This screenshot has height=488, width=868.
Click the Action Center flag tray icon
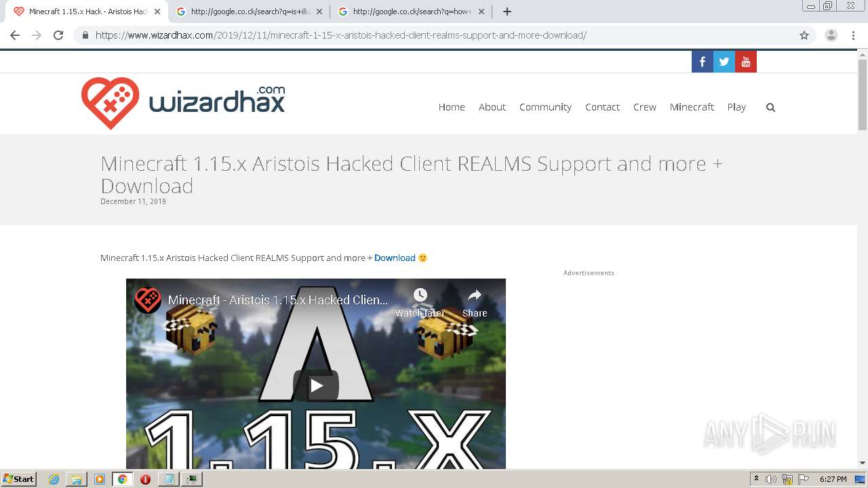804,479
